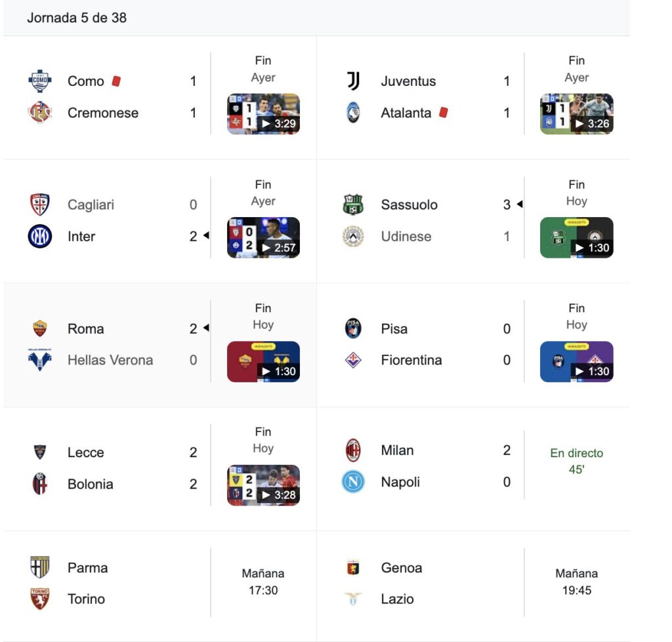Click the Roma club crest
This screenshot has height=642, width=672.
click(40, 329)
